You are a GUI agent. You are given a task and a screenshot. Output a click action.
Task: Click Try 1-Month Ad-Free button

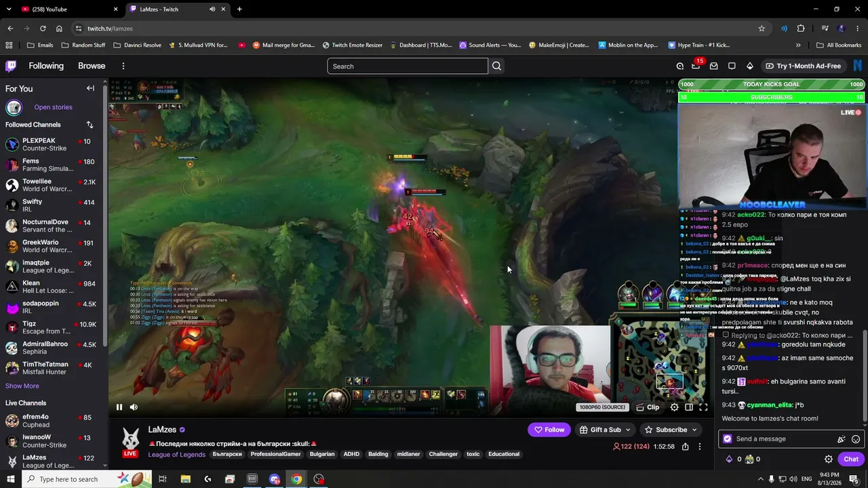804,66
